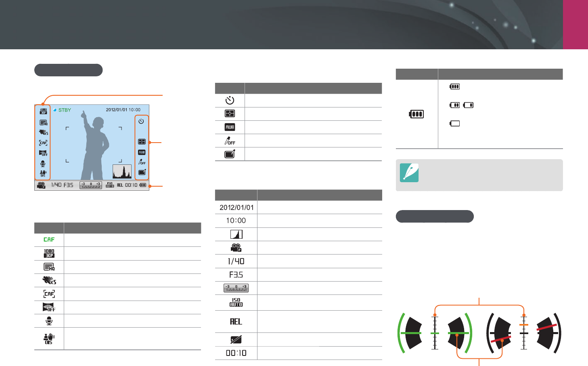
Task: Select the x5 multi-motion icon in table
Action: point(49,280)
